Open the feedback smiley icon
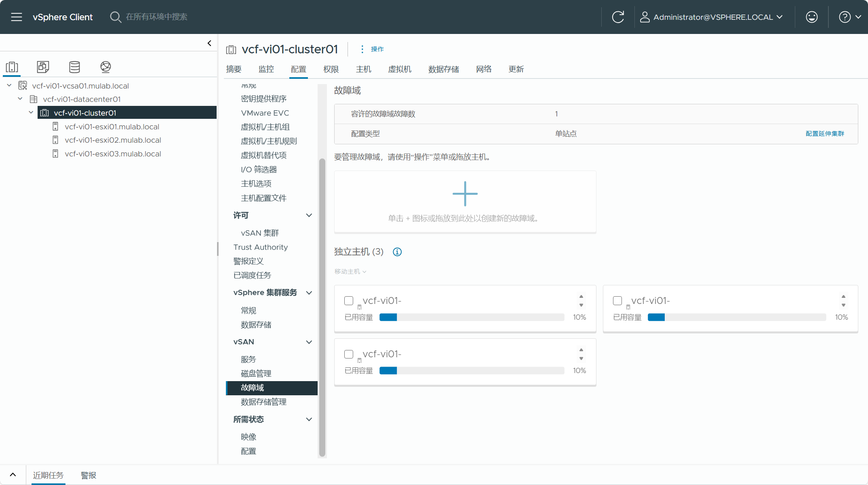868x485 pixels. tap(811, 17)
